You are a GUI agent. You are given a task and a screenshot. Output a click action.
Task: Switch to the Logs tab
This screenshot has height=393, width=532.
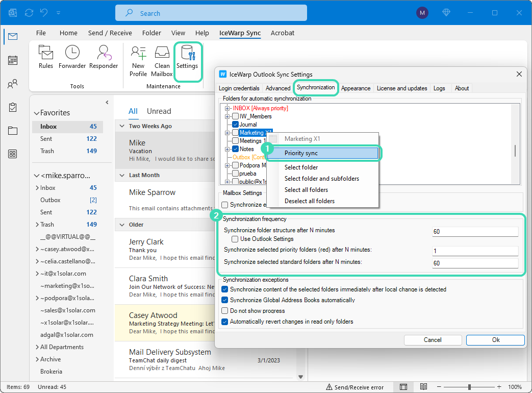(x=439, y=88)
